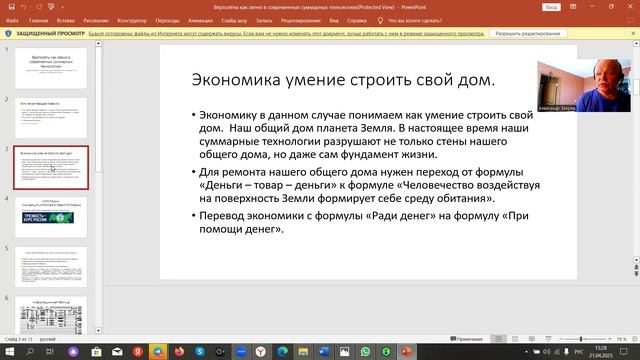This screenshot has height=360, width=640.
Task: Open the Запись ribbon tab
Action: 264,20
